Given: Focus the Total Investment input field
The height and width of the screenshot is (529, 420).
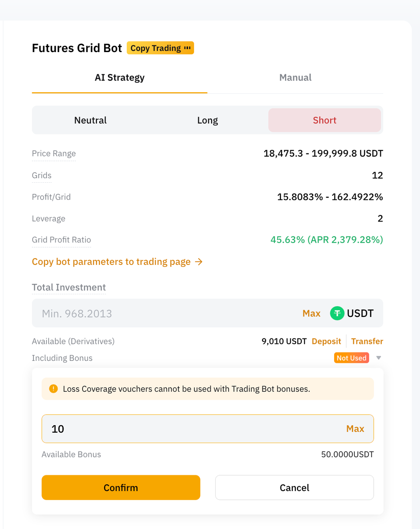Looking at the screenshot, I should (x=165, y=313).
